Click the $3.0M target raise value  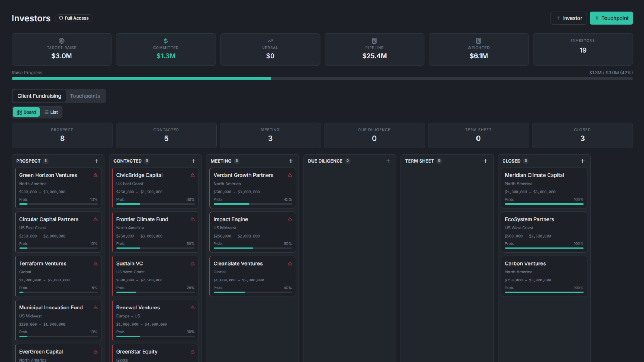62,56
